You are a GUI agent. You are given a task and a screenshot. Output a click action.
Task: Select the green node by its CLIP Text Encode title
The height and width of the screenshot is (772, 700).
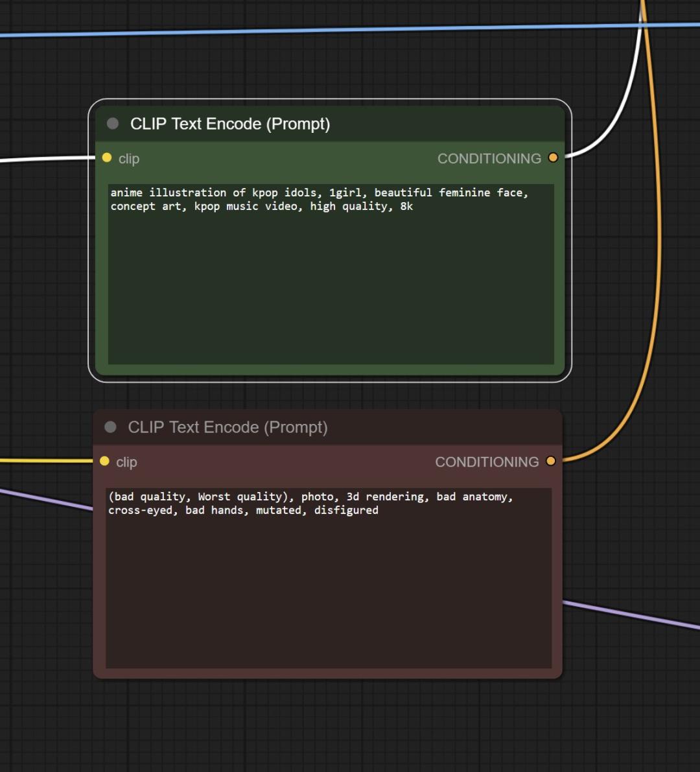230,124
